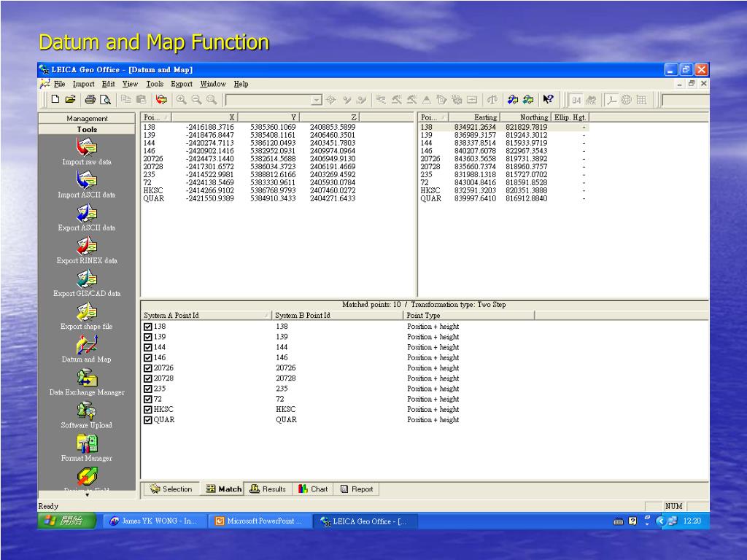Click the Paste toolbar icon
Viewport: 747px width, 560px height.
click(x=141, y=99)
